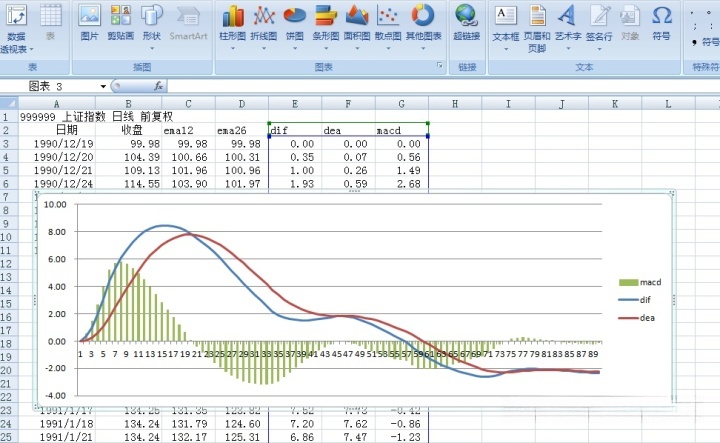The width and height of the screenshot is (720, 443).
Task: Click the Table (表) icon
Action: click(51, 22)
